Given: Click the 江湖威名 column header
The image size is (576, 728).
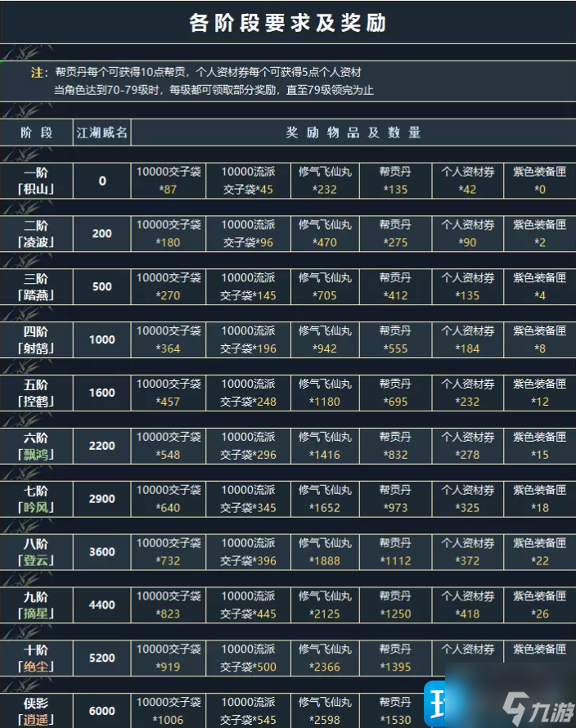Looking at the screenshot, I should pos(101,133).
